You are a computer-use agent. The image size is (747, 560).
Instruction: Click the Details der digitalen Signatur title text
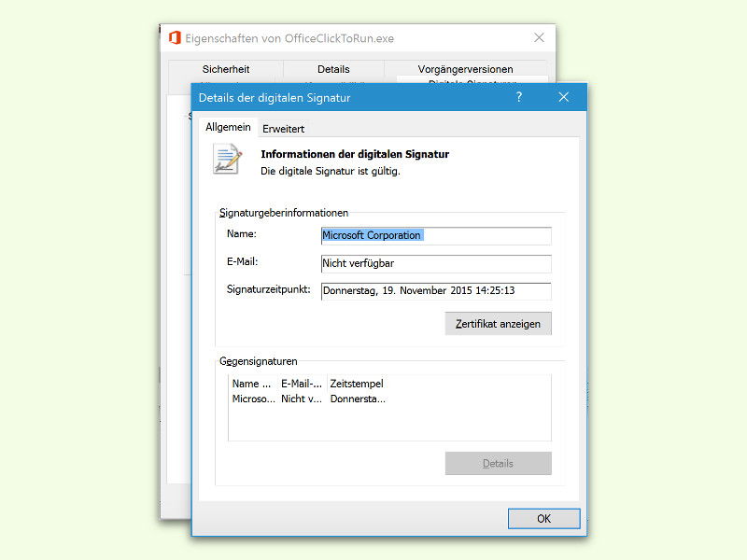pyautogui.click(x=275, y=98)
